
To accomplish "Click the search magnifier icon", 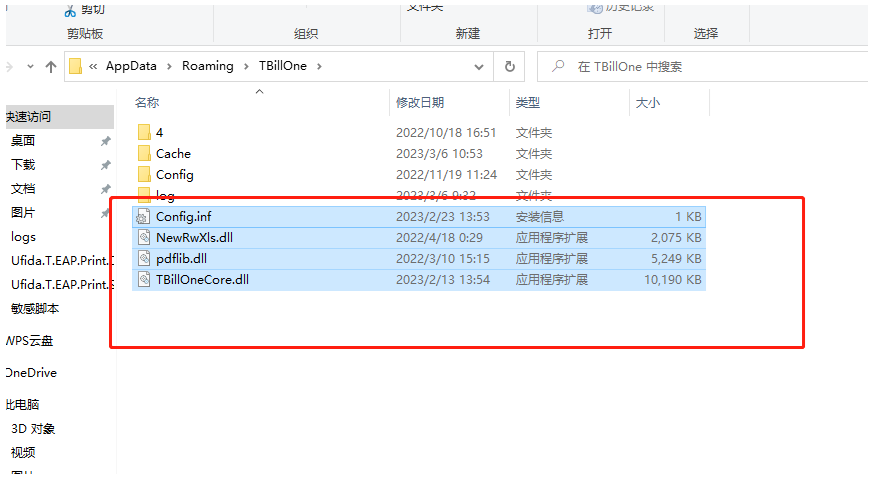I will click(x=558, y=67).
